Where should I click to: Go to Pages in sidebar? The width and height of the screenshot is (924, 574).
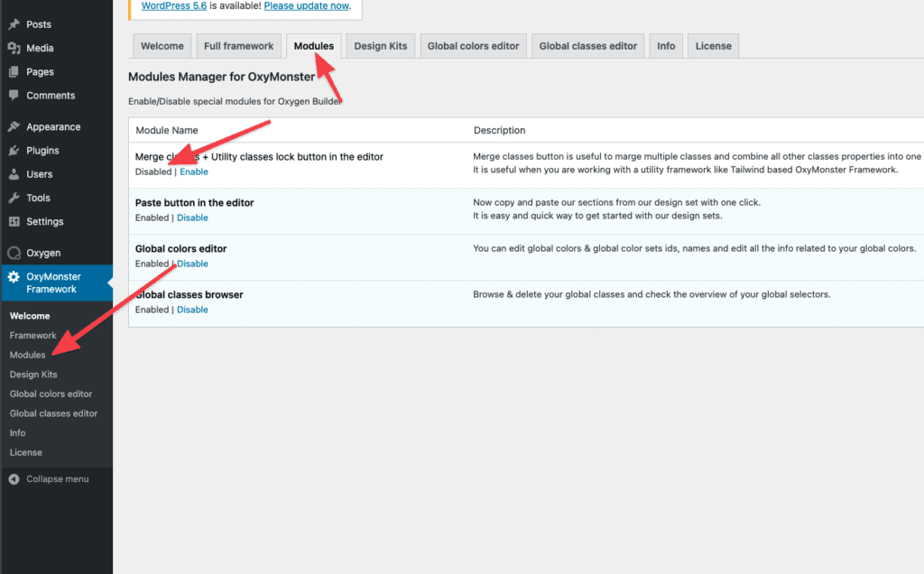tap(40, 71)
